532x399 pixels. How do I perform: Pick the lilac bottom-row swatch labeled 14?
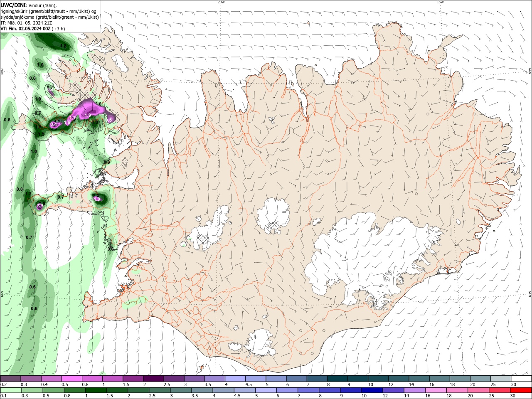point(415,390)
